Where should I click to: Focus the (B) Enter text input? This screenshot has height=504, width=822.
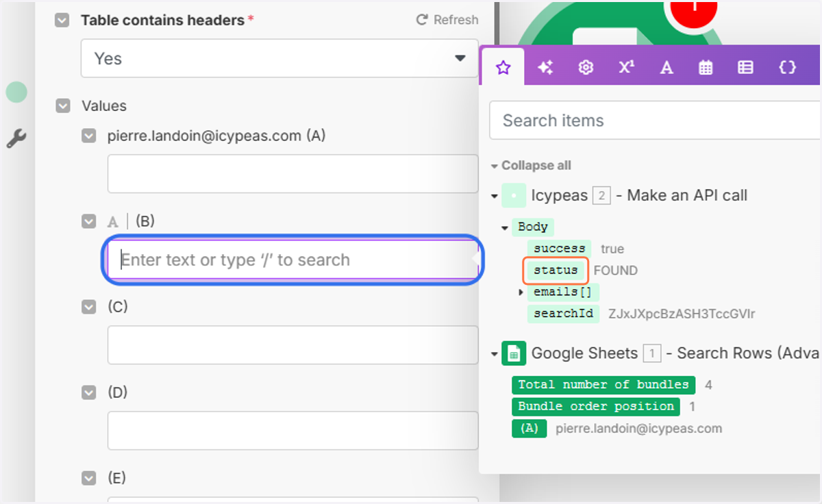[x=292, y=260]
